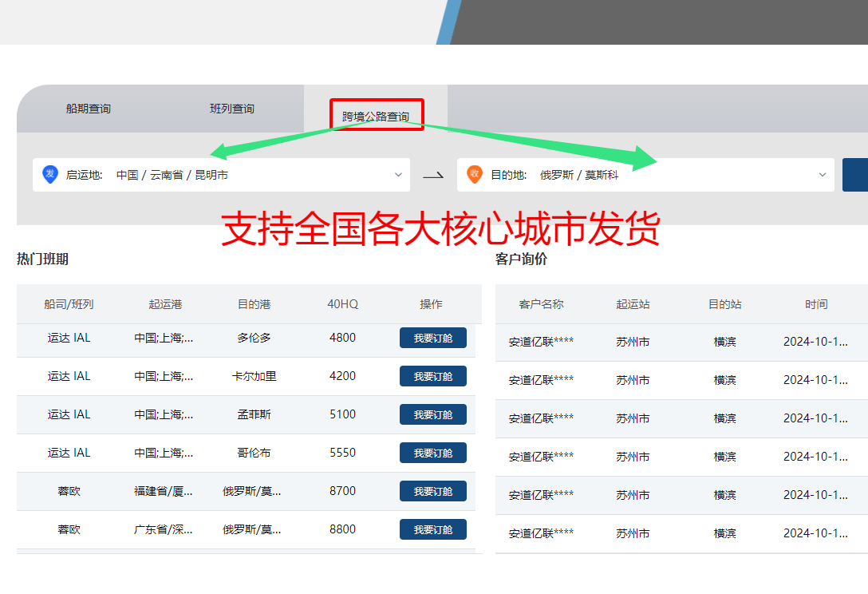This screenshot has width=868, height=594.
Task: Click 我要订舱 for the 多伦多 route
Action: click(432, 339)
